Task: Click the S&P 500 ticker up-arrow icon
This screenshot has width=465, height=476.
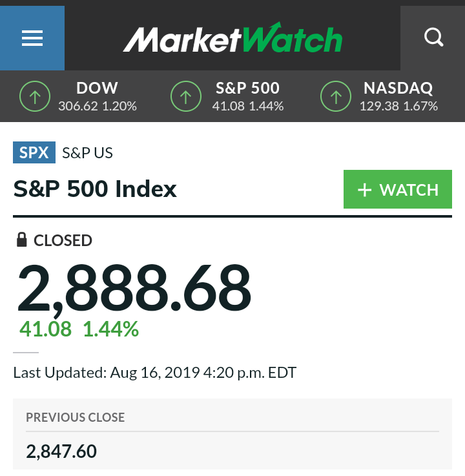Action: 186,97
